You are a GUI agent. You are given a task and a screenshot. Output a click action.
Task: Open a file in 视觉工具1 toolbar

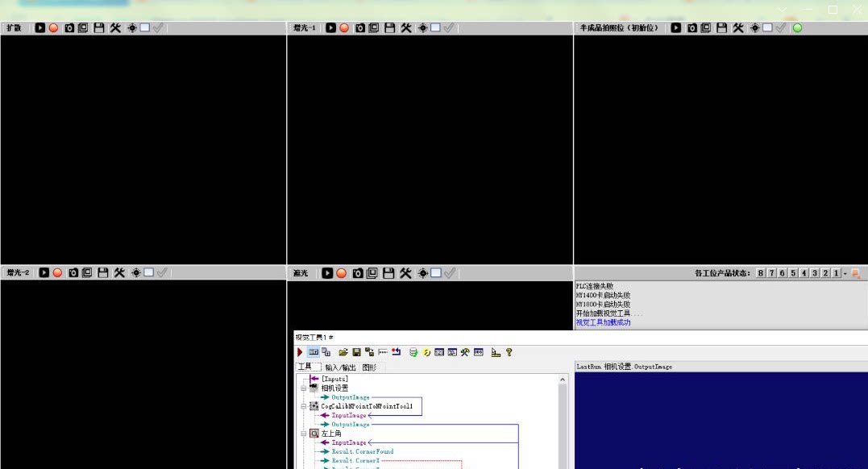pyautogui.click(x=343, y=352)
